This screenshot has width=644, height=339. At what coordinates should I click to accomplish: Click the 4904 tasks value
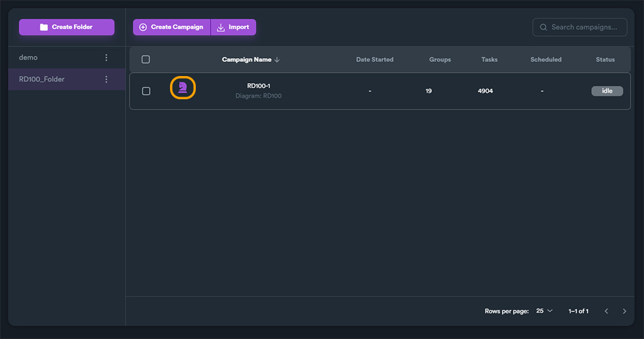coord(485,91)
